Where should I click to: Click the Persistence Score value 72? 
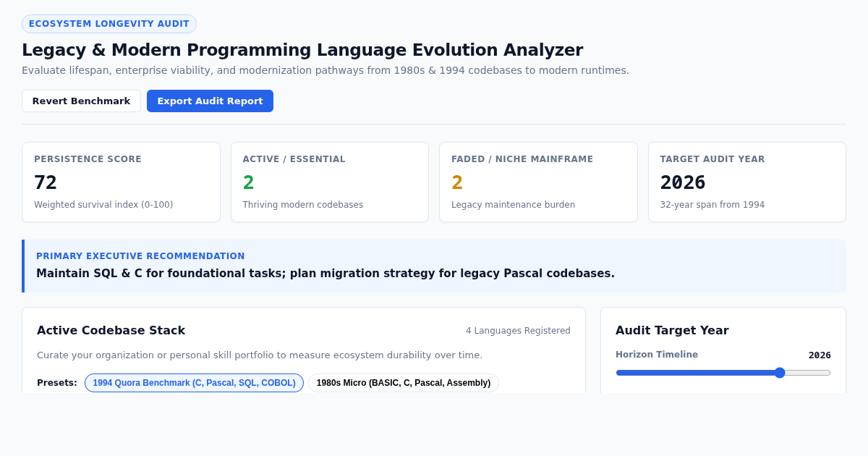click(x=46, y=182)
